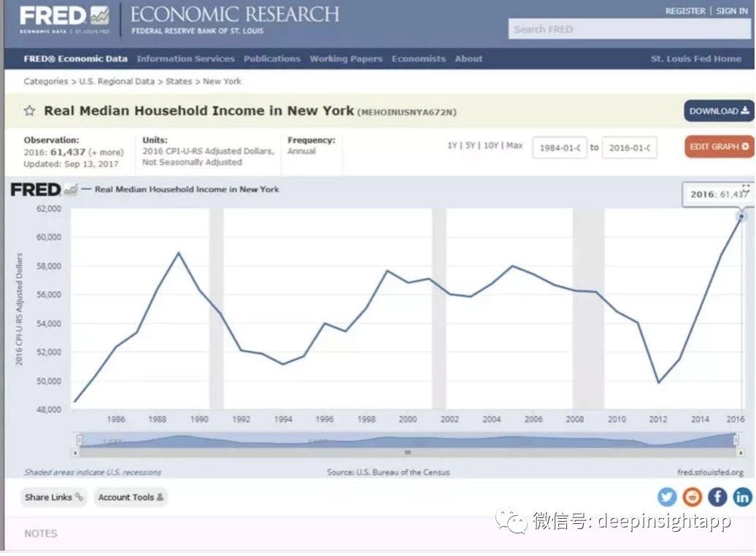
Task: Select the Max date range
Action: coord(514,145)
